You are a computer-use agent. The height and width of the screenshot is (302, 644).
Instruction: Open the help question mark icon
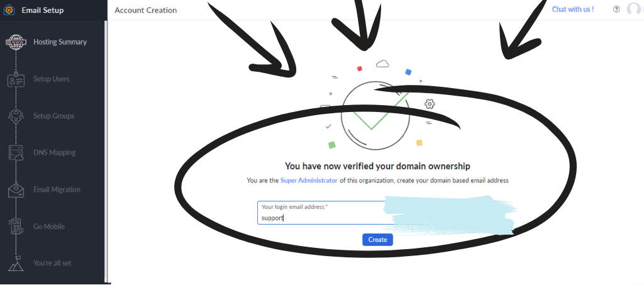point(616,9)
